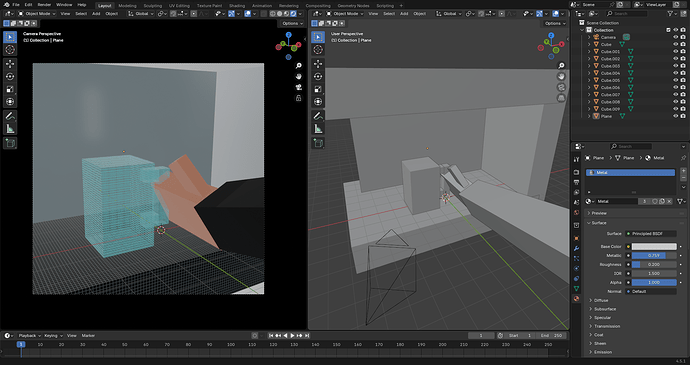Click the zoom magnifier icon in the left viewport

(299, 66)
